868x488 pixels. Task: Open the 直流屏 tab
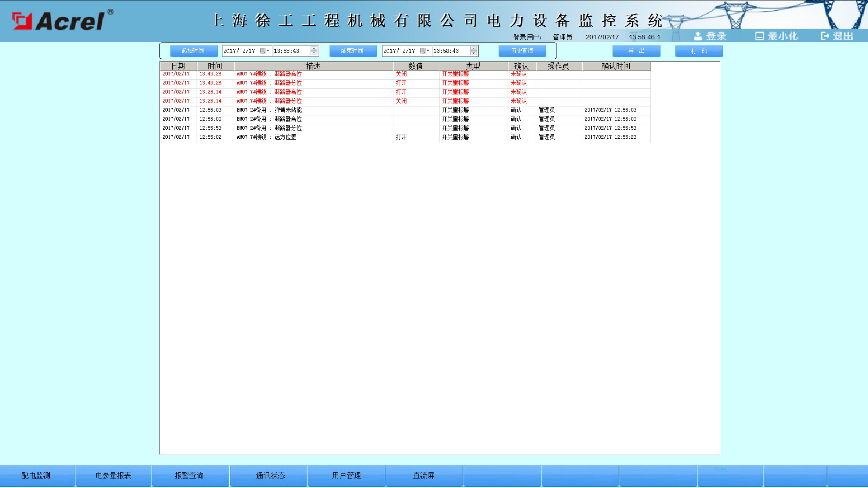click(x=424, y=475)
